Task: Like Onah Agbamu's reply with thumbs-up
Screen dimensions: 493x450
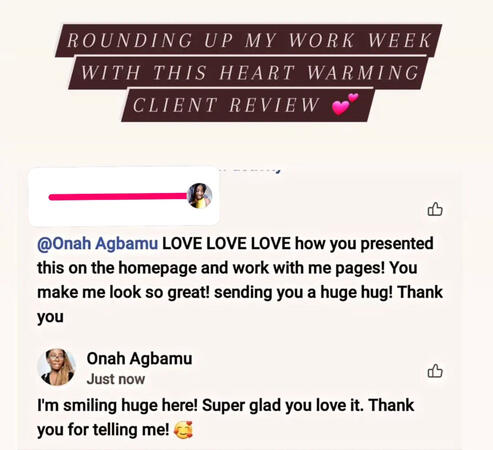Action: tap(435, 371)
